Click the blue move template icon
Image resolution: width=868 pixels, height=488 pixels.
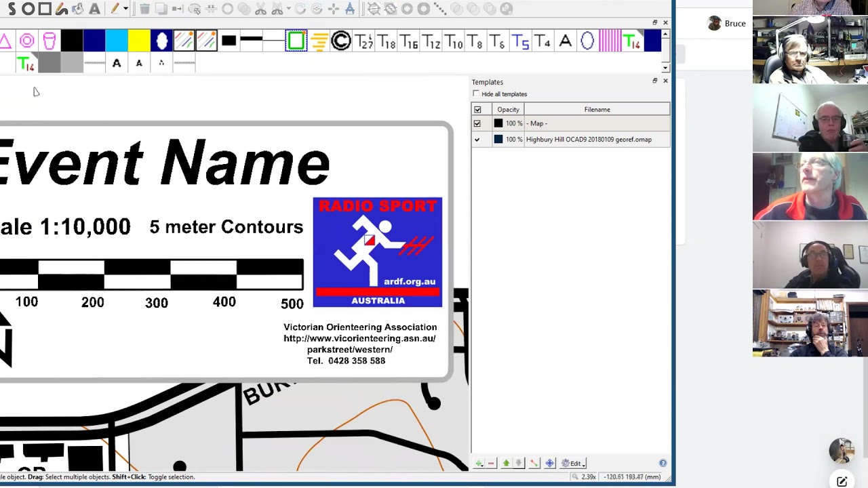[x=550, y=463]
